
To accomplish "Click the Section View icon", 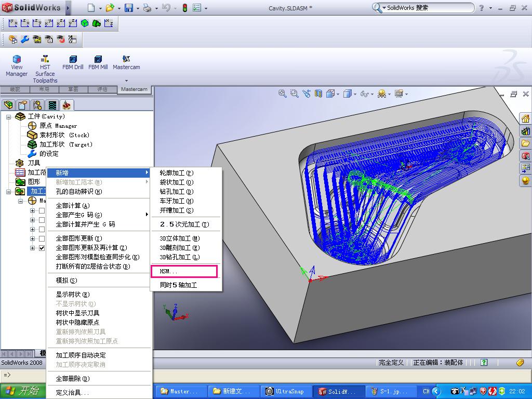I will point(318,94).
